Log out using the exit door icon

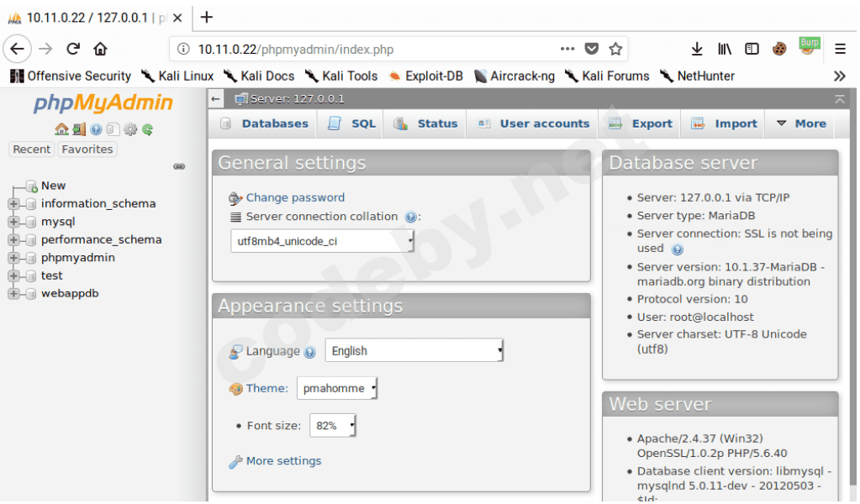[80, 129]
